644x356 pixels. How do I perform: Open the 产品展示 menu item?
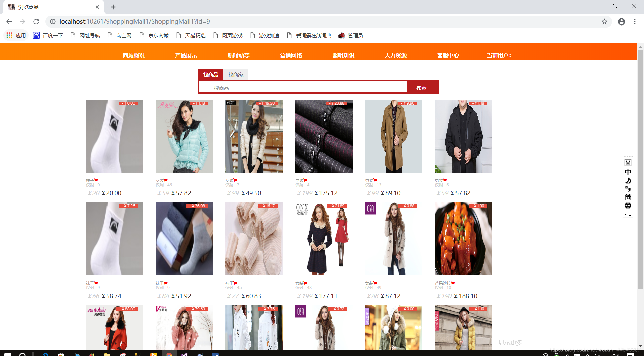(186, 55)
